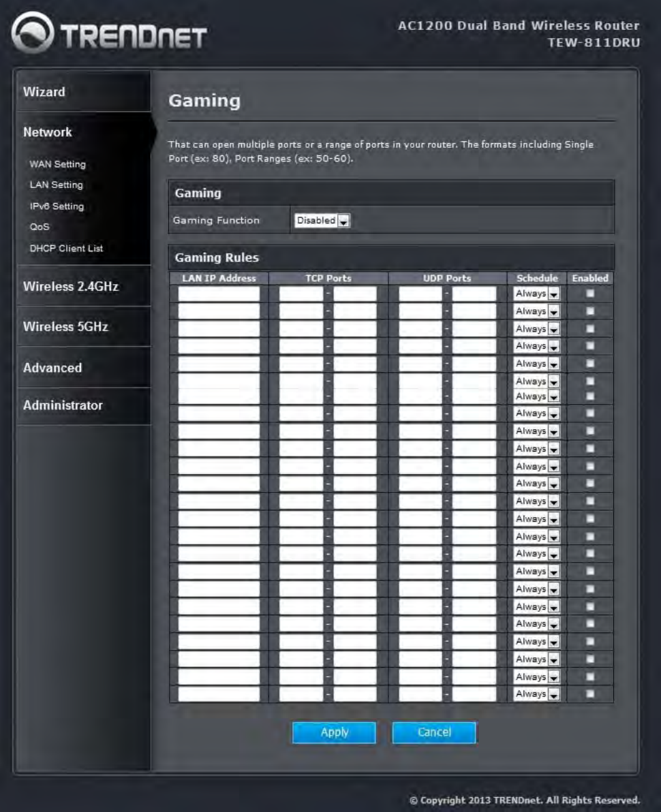Select the Network menu section
The height and width of the screenshot is (812, 661).
tap(47, 132)
